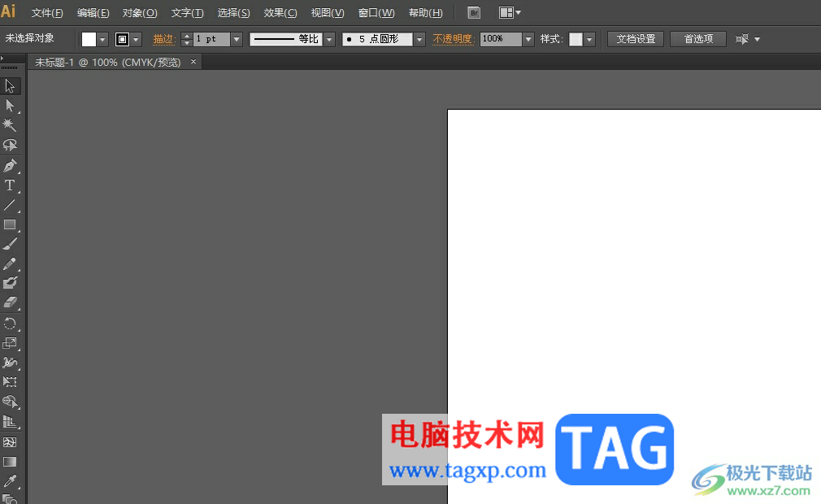The height and width of the screenshot is (504, 821).
Task: Select the Pen tool
Action: 10,167
